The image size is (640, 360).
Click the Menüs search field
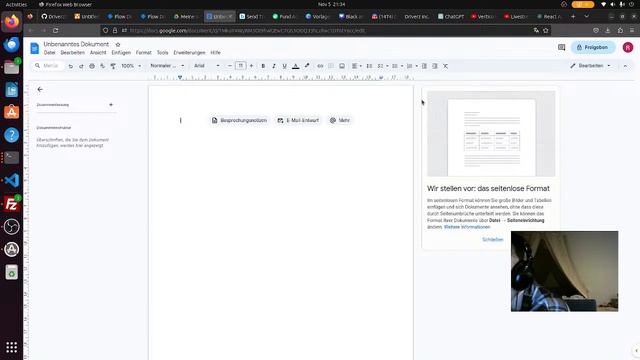tap(48, 66)
